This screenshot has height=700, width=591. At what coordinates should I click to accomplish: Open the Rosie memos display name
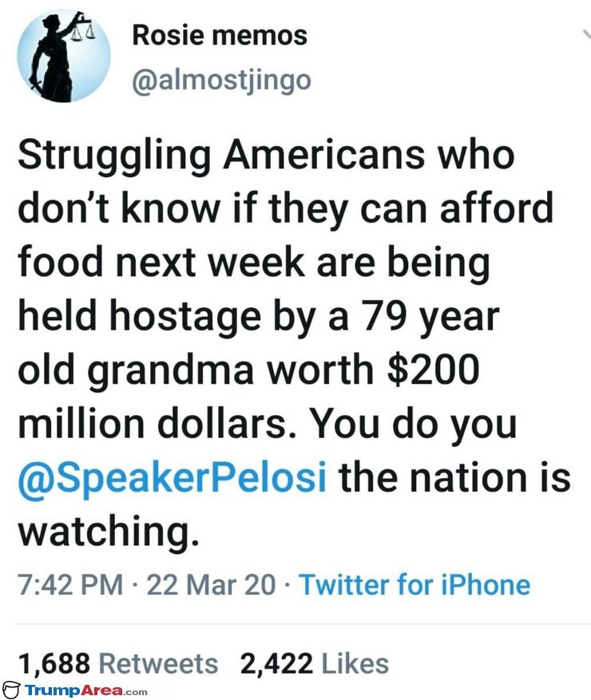coord(220,35)
